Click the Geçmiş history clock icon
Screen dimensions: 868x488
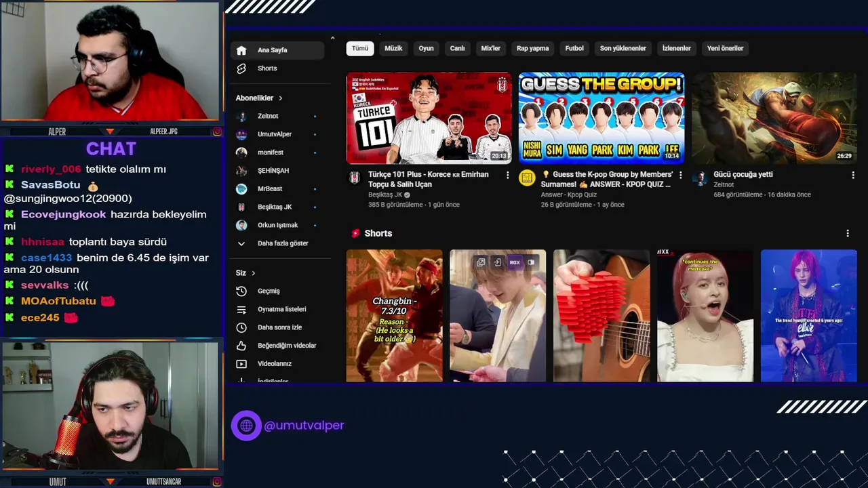(x=241, y=291)
